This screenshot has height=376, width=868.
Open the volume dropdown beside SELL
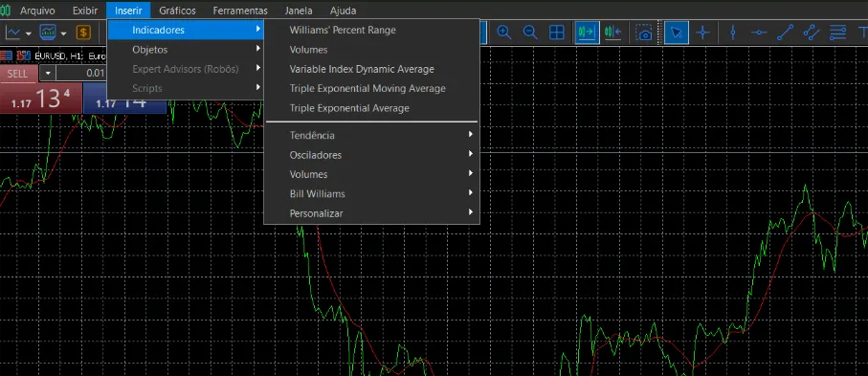click(48, 73)
